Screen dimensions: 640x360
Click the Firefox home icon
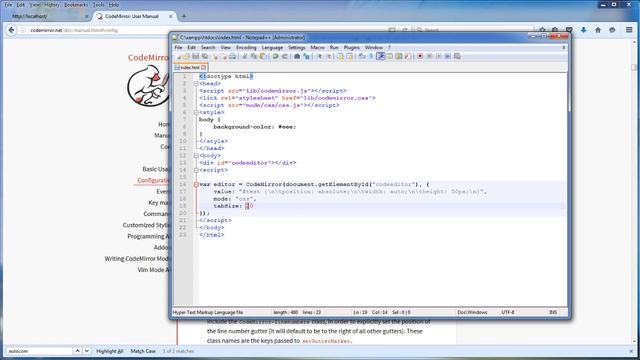[598, 30]
